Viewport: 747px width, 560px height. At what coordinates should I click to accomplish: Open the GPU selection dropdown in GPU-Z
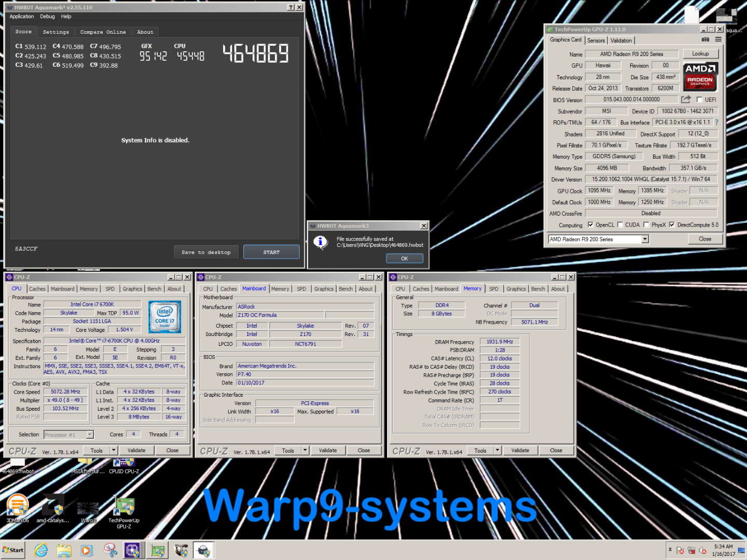coord(645,239)
